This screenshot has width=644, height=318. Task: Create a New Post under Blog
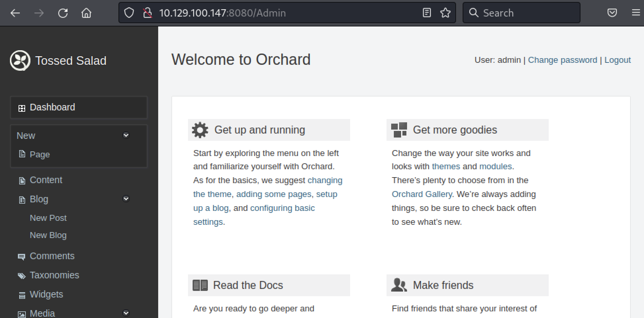(48, 218)
